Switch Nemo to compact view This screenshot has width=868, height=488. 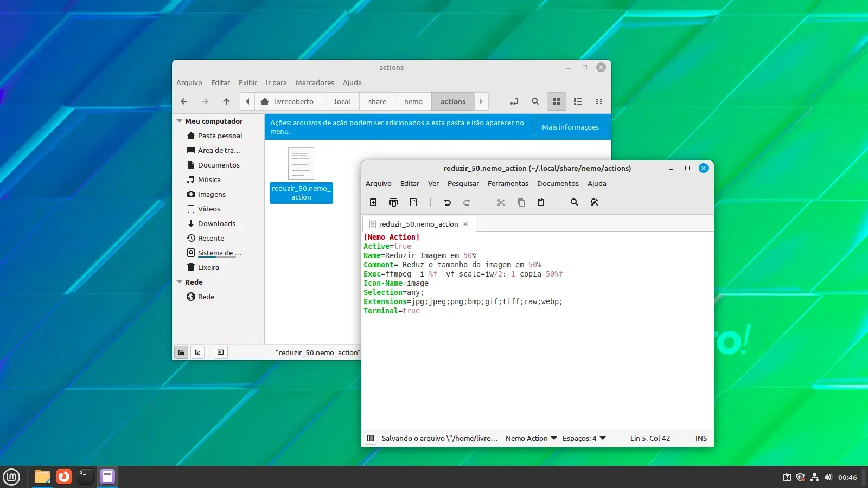coord(599,101)
